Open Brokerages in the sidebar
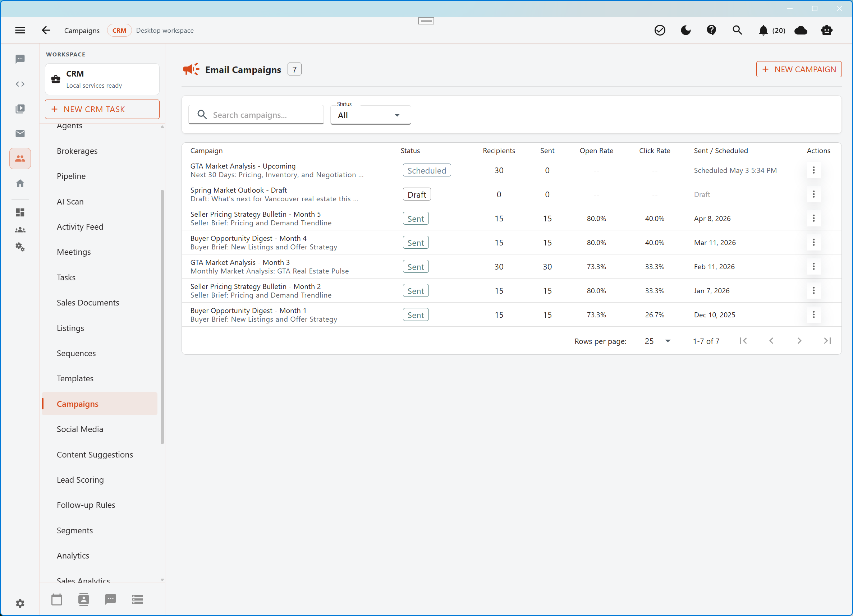 point(99,151)
